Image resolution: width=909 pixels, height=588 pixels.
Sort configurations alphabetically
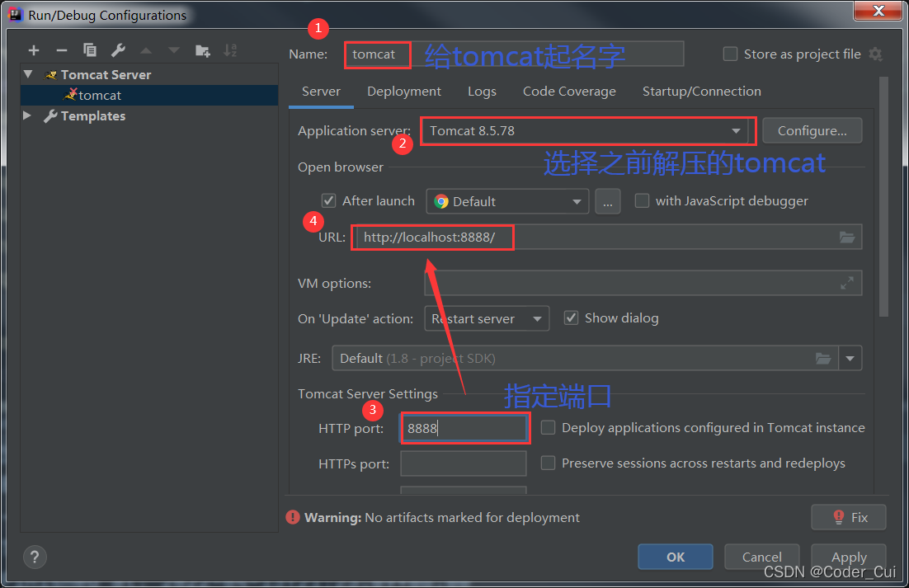click(230, 50)
